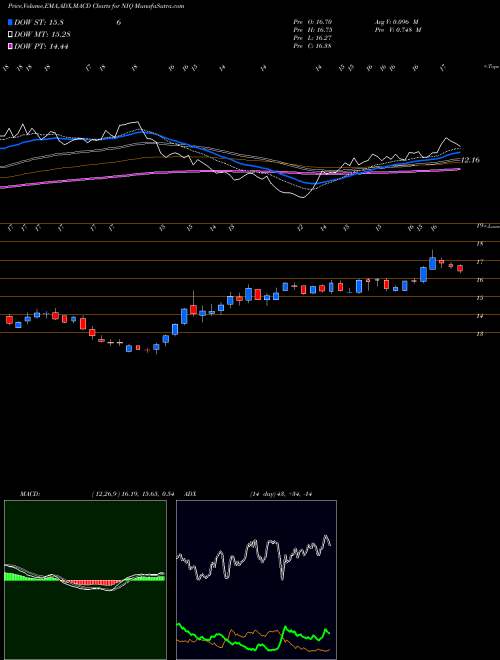Select MACD values '(12,26,9) 16.19, 15.65, 0.54'
The height and width of the screenshot is (660, 500).
pyautogui.click(x=133, y=494)
